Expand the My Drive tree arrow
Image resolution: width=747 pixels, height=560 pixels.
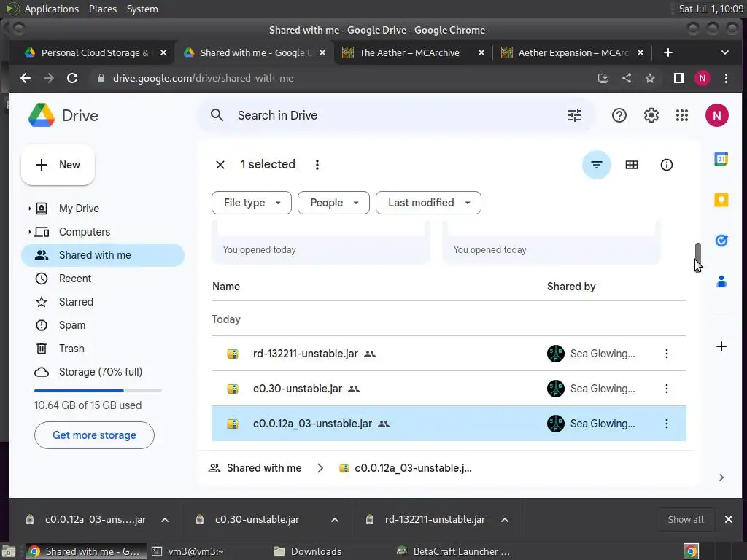(x=29, y=209)
